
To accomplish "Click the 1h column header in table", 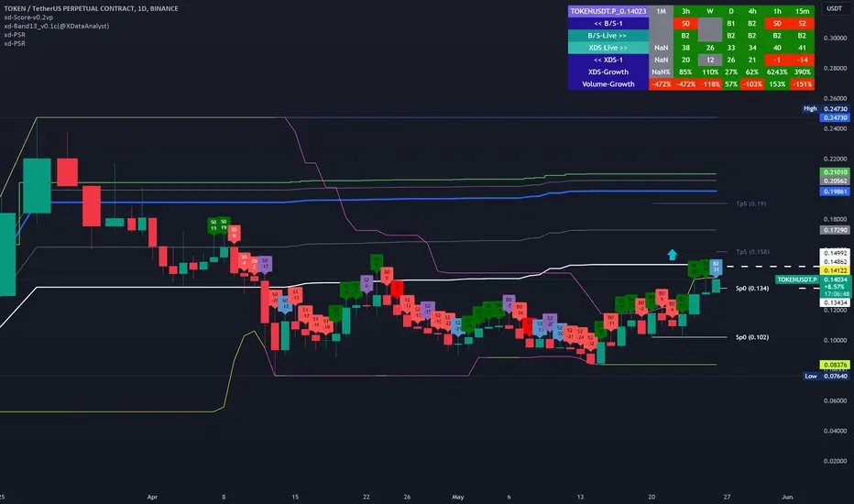I will coord(777,11).
